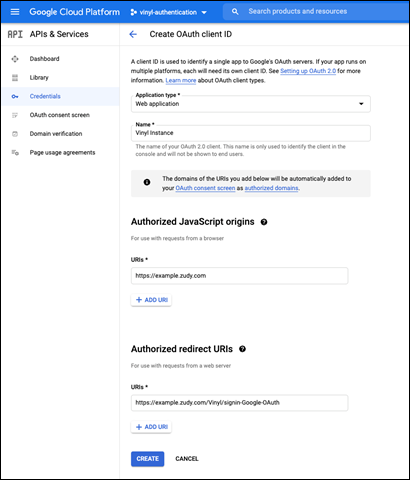410x480 pixels.
Task: Click ADD URI under redirect URIs
Action: [151, 427]
